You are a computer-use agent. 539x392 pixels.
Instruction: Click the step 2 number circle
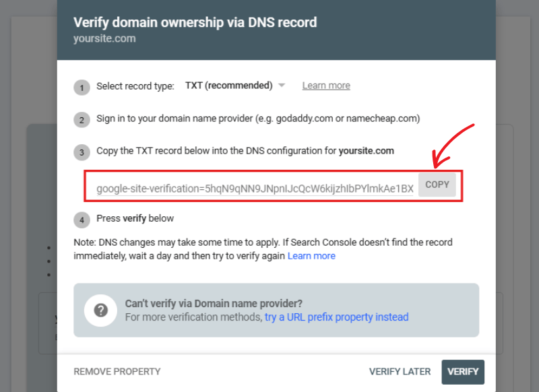[x=82, y=120]
